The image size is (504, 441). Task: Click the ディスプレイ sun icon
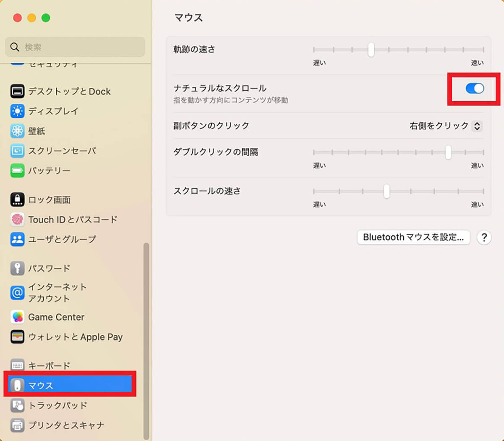tap(17, 111)
